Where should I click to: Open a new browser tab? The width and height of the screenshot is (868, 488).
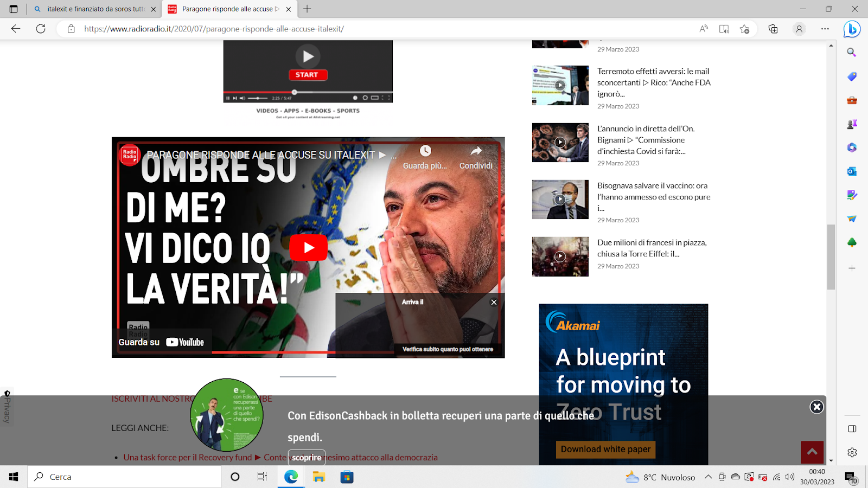pos(307,9)
